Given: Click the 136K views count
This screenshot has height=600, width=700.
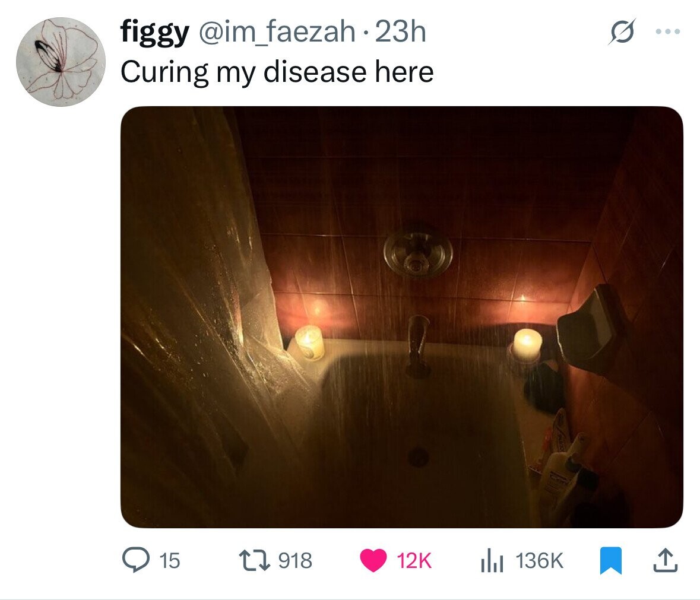Looking at the screenshot, I should pos(540,561).
